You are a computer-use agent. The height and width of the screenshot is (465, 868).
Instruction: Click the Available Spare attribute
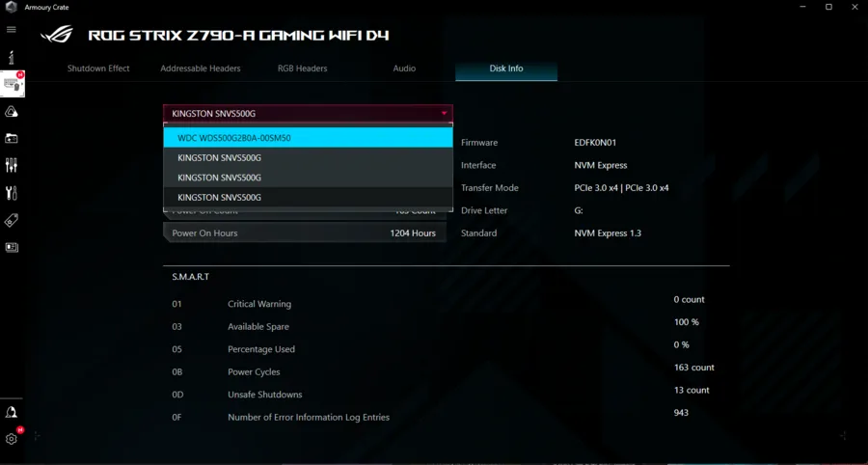[258, 327]
